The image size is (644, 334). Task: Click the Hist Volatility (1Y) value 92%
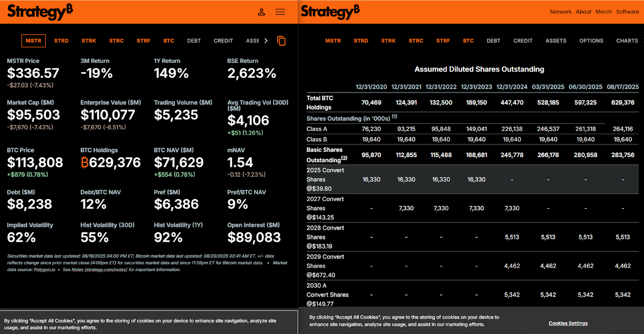coord(168,238)
